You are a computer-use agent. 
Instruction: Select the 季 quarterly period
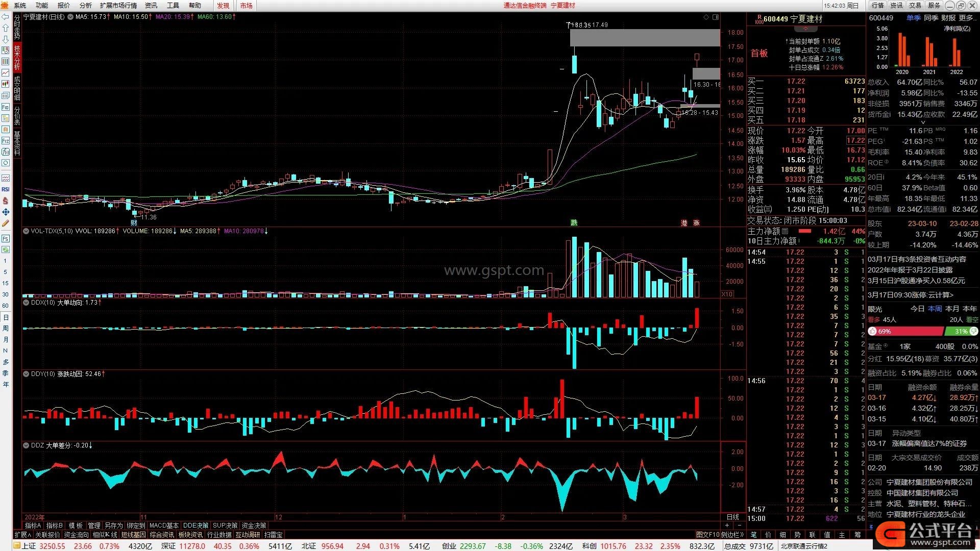[6, 373]
